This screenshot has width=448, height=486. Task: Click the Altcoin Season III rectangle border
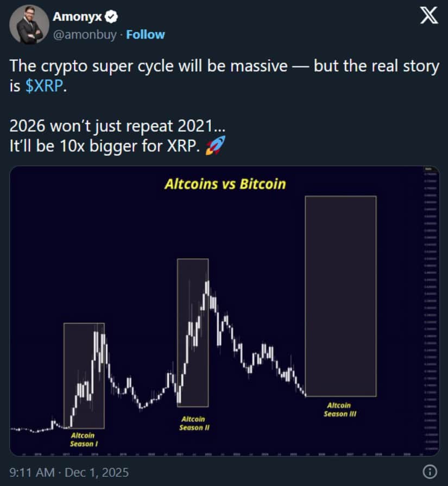[306, 296]
